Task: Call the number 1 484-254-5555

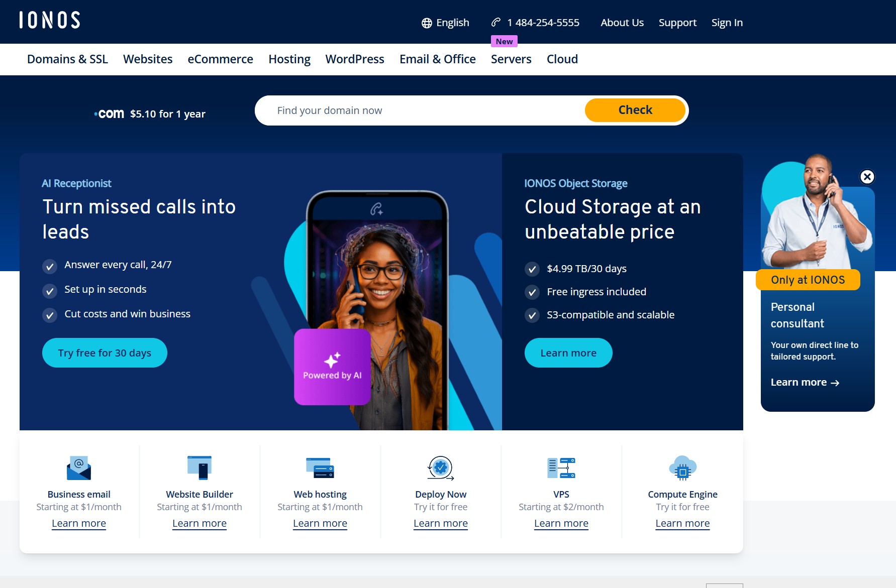Action: tap(543, 23)
